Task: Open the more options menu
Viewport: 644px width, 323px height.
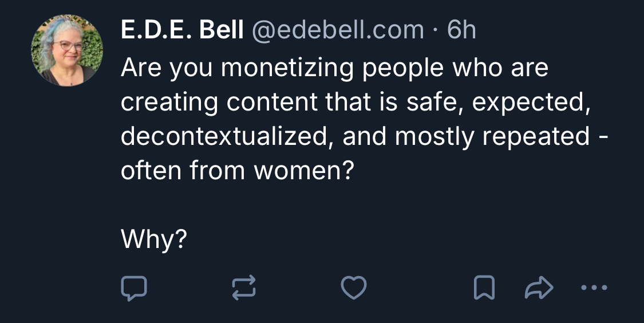Action: [x=594, y=287]
